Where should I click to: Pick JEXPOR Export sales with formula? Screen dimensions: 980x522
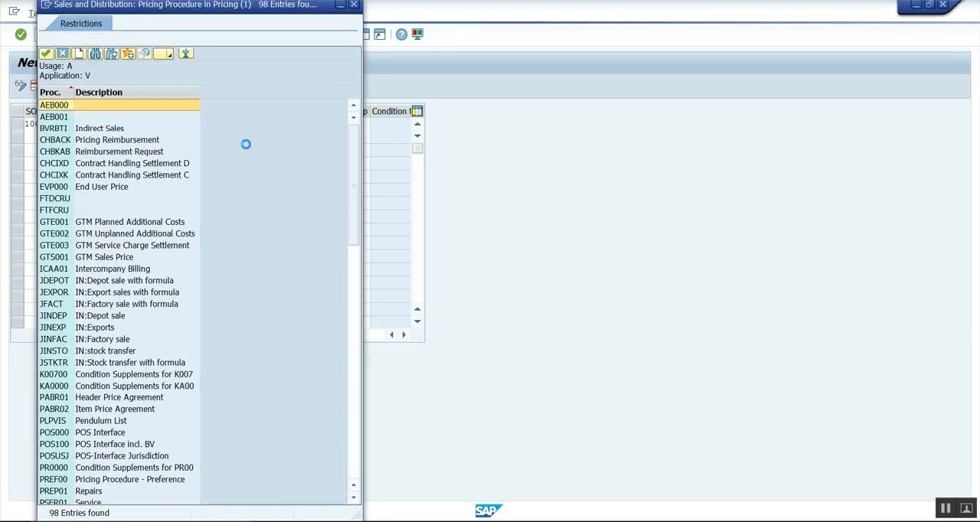point(119,292)
